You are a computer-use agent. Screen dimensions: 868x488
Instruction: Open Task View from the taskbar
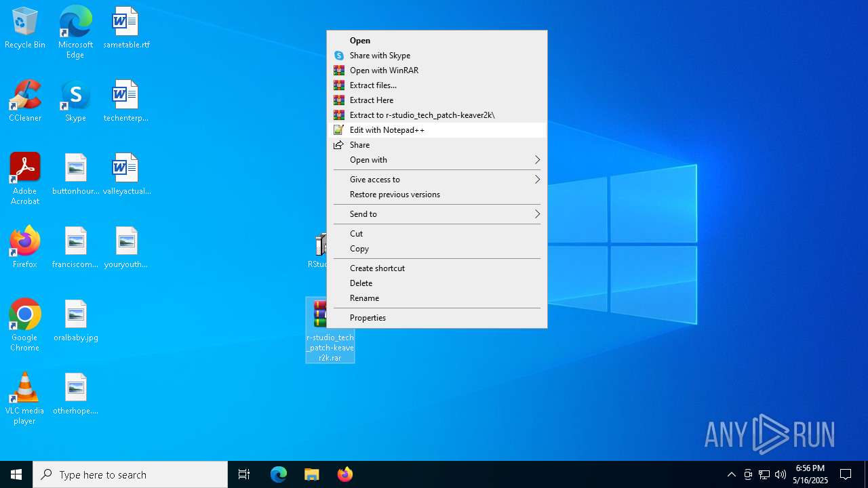click(244, 474)
